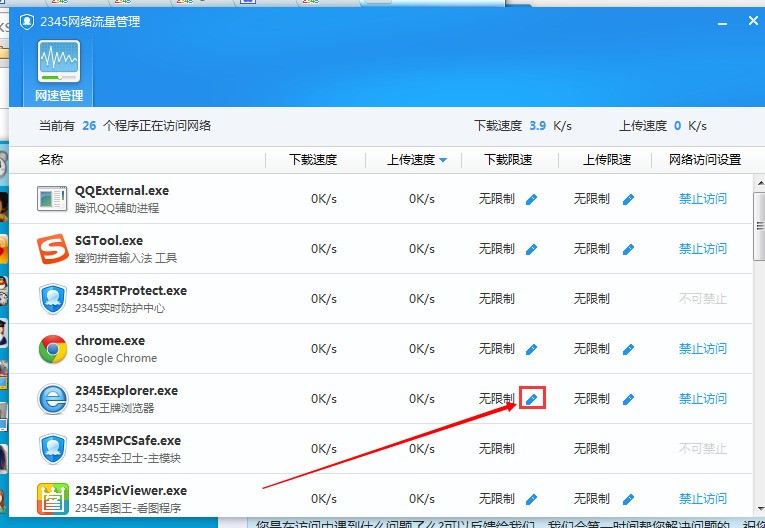Click chrome.exe download speed '0K/s'
Viewport: 765px width, 528px height.
pyautogui.click(x=324, y=349)
